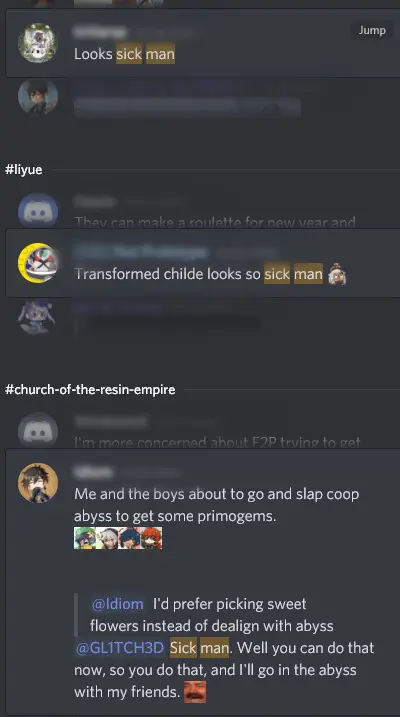Click the @Idiom mention in the quote

(117, 604)
